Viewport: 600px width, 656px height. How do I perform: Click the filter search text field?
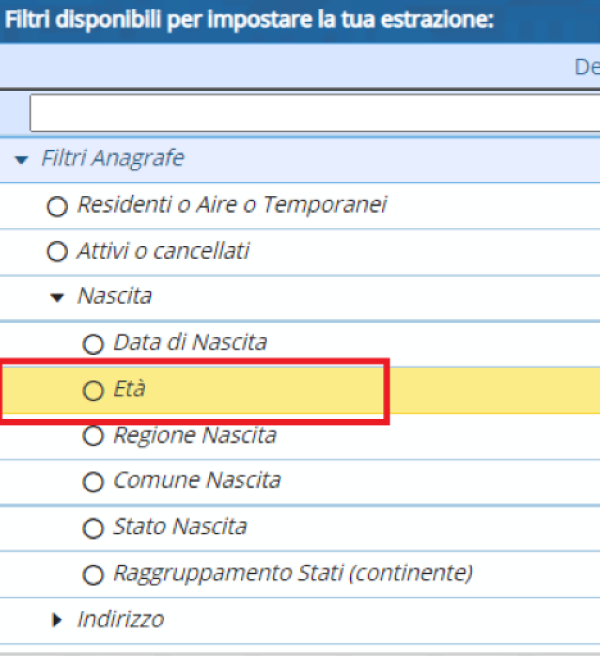315,113
